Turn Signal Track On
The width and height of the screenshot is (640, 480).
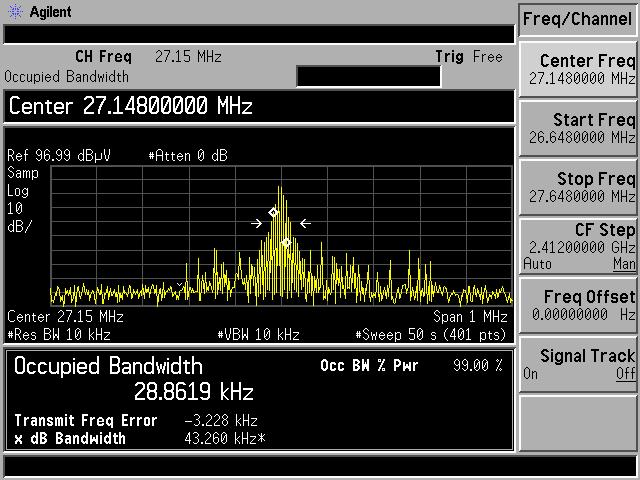coord(530,373)
